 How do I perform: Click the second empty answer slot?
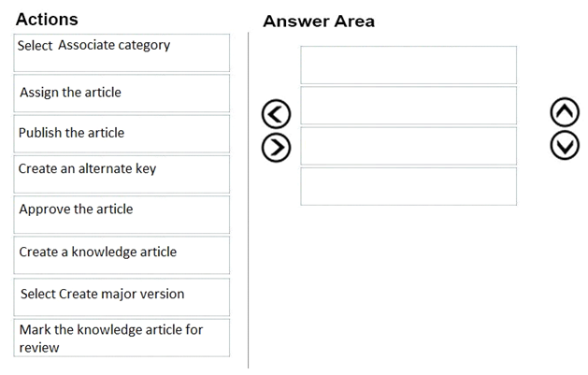click(x=409, y=106)
